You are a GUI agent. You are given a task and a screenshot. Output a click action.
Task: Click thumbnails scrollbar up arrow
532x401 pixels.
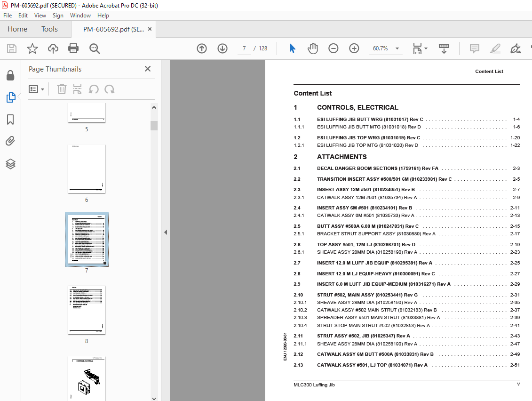154,107
